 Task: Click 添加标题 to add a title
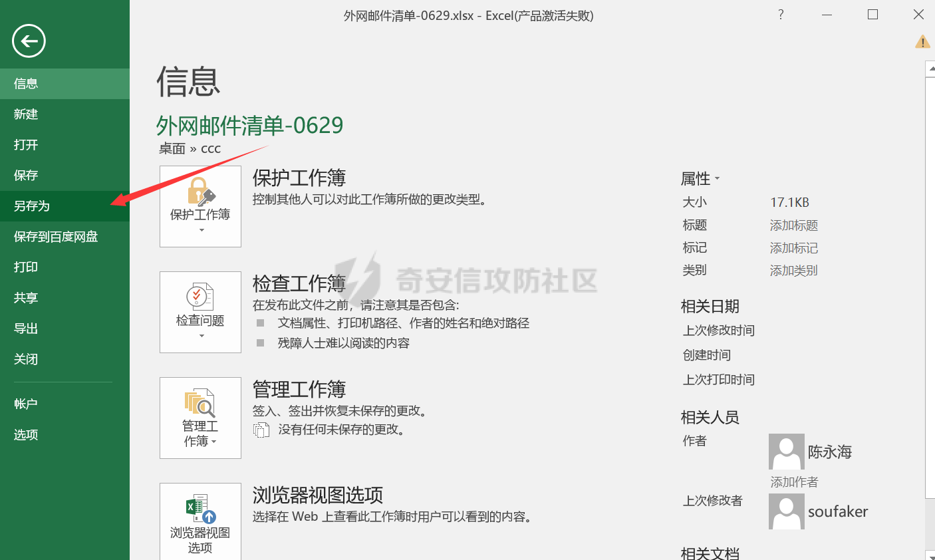794,225
